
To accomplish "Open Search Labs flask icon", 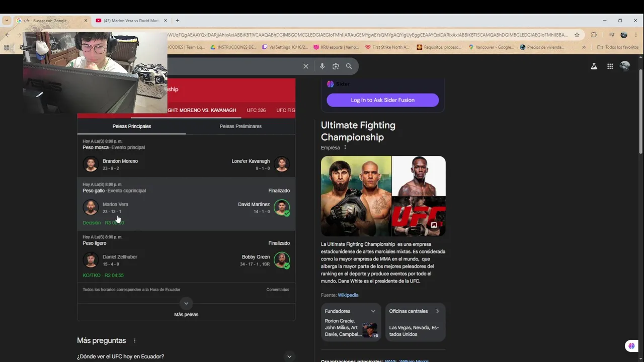I will pos(594,66).
